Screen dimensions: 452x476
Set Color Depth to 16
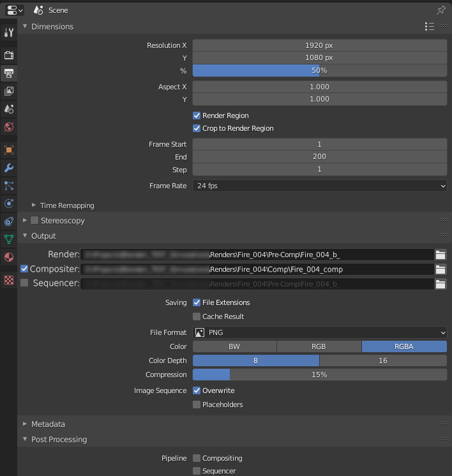(383, 361)
